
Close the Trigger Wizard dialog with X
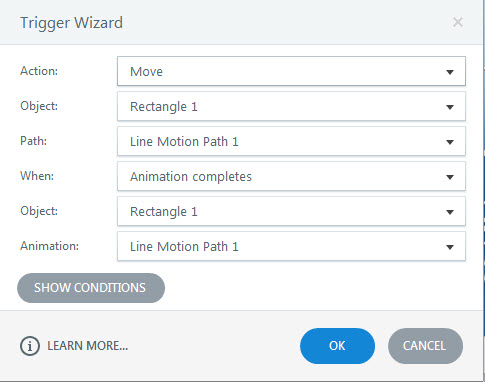(x=458, y=22)
